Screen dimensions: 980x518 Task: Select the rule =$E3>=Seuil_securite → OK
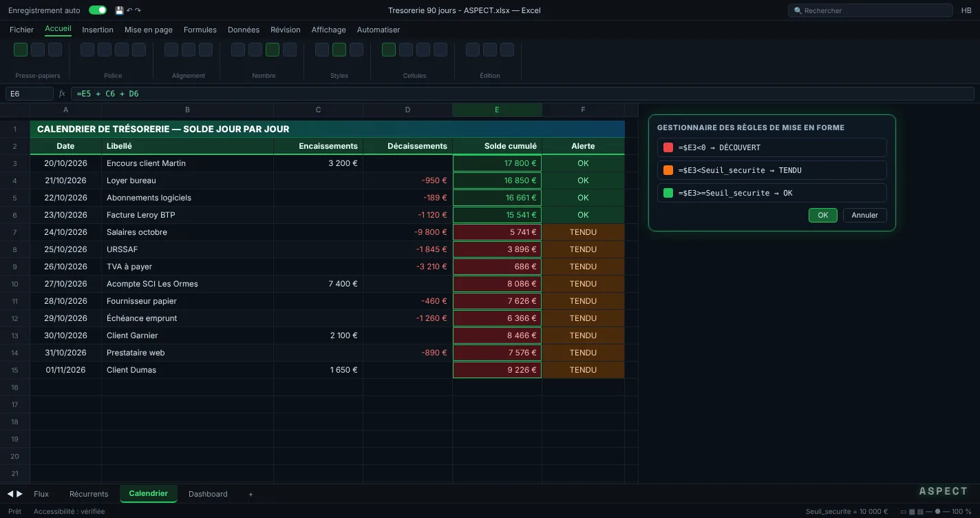coord(772,193)
